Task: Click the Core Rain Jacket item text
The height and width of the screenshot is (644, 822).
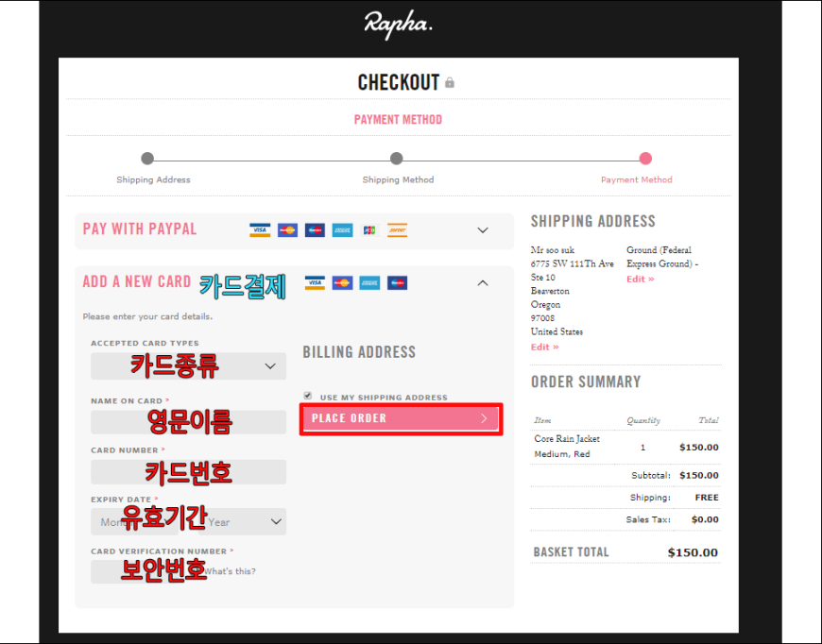Action: [567, 438]
